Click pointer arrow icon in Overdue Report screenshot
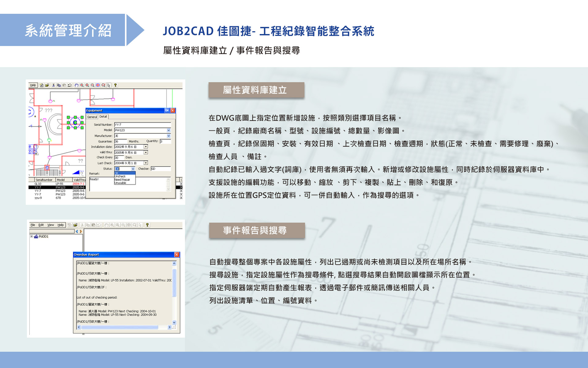This screenshot has width=588, height=368. click(140, 225)
